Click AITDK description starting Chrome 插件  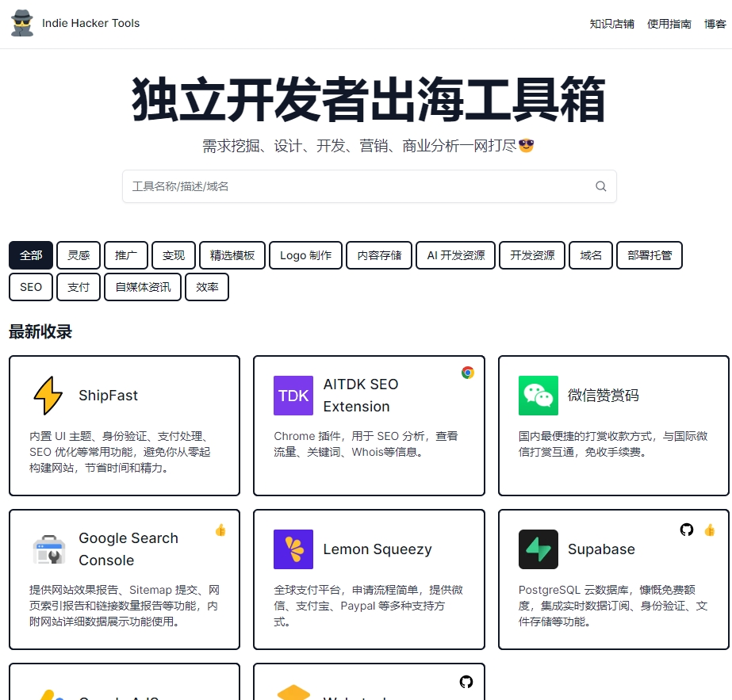coord(366,444)
